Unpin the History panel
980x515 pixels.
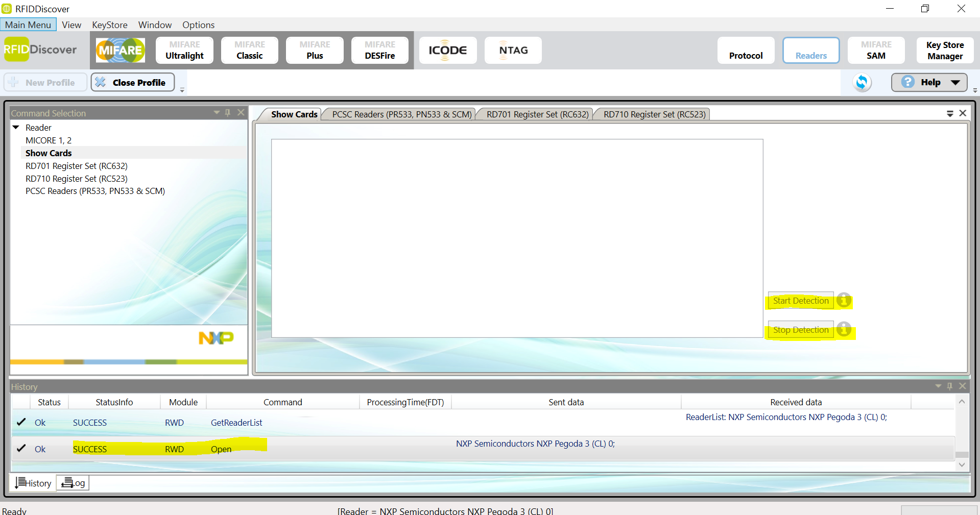950,386
